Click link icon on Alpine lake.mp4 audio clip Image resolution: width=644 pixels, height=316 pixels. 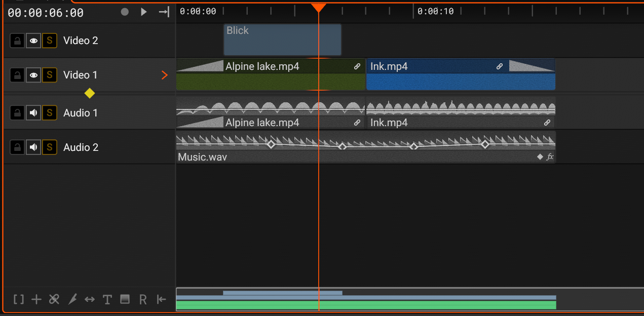(x=357, y=123)
